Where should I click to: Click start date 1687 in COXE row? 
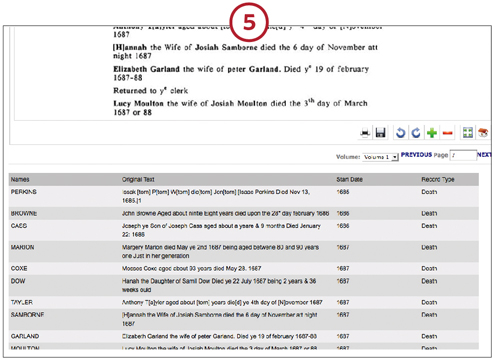[343, 269]
